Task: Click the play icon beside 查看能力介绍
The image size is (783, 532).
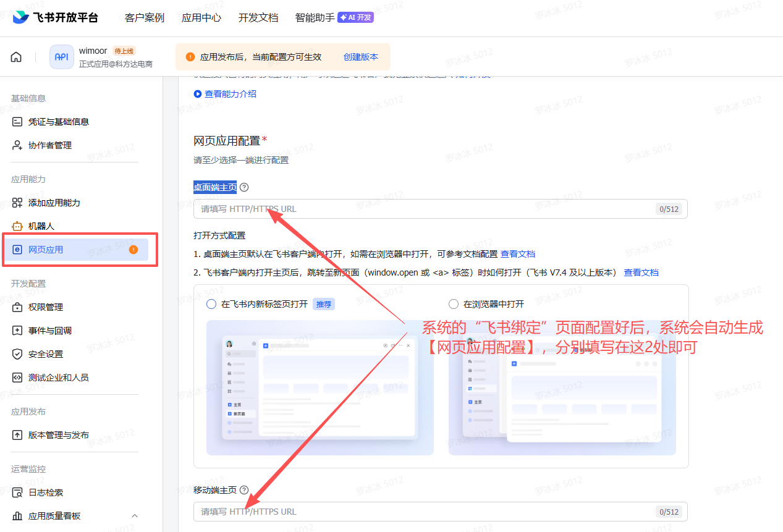Action: pyautogui.click(x=198, y=94)
